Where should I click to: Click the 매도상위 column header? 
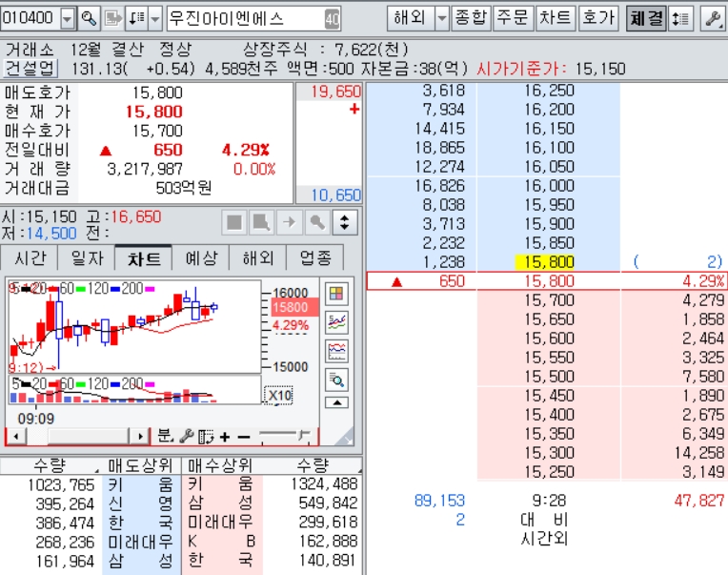pyautogui.click(x=140, y=465)
